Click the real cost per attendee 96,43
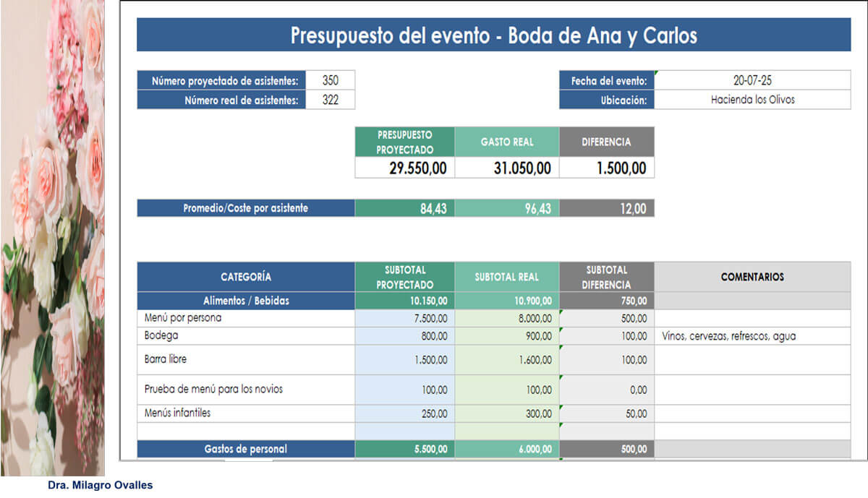Viewport: 868px width, 498px height. 506,209
